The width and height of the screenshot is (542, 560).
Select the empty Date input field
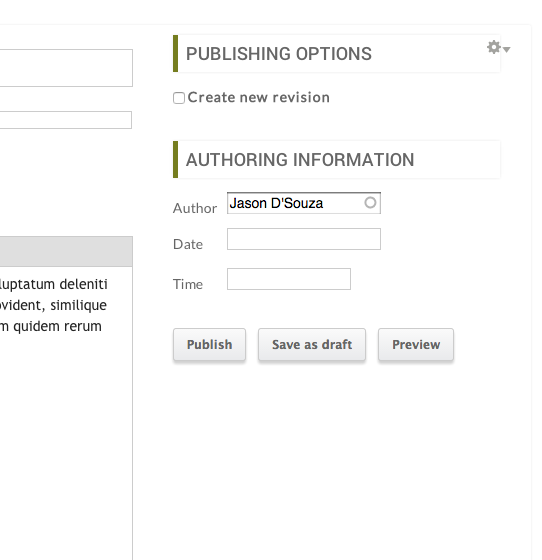click(x=304, y=239)
